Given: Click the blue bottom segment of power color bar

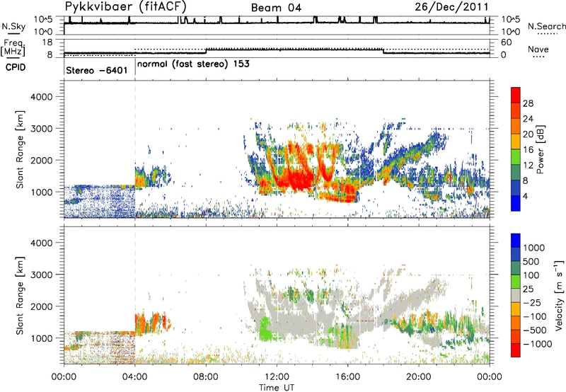Looking at the screenshot, I should point(516,203).
